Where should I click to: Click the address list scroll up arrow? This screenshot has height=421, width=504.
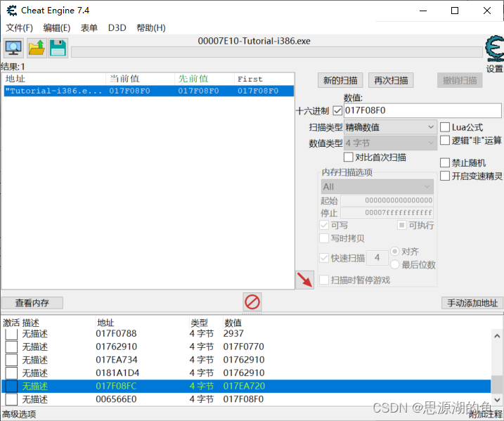click(x=497, y=336)
